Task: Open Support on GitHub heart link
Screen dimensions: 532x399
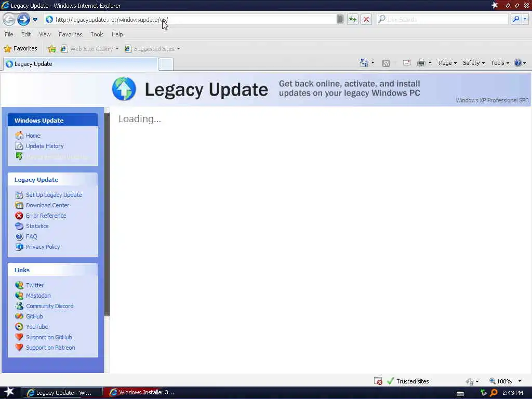Action: pos(49,337)
